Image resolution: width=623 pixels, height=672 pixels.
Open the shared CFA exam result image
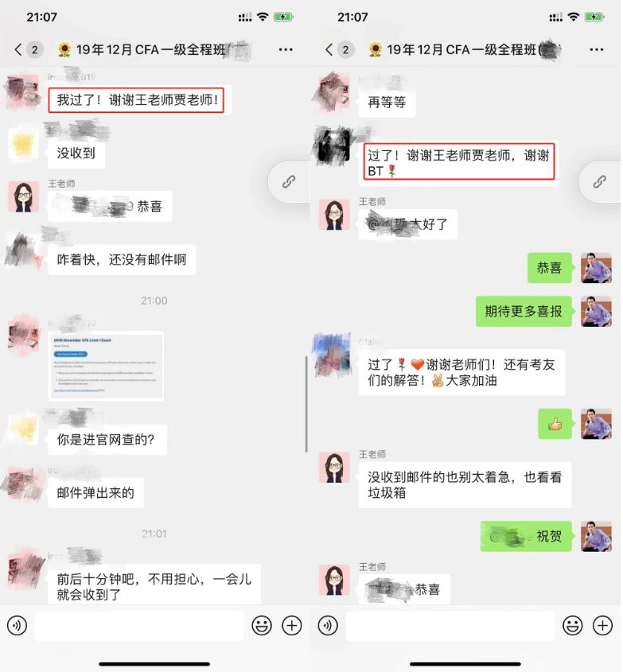106,366
